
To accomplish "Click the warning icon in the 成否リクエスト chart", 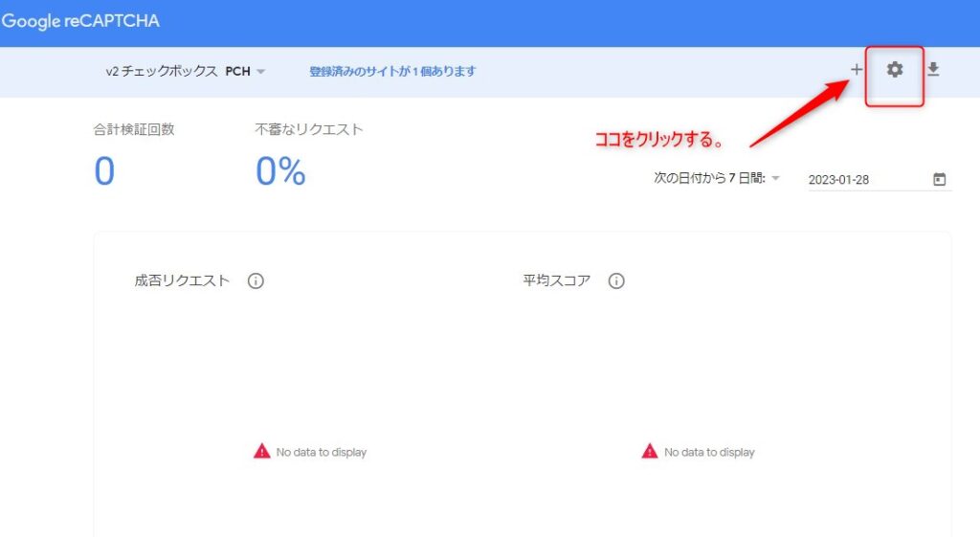I will click(261, 451).
